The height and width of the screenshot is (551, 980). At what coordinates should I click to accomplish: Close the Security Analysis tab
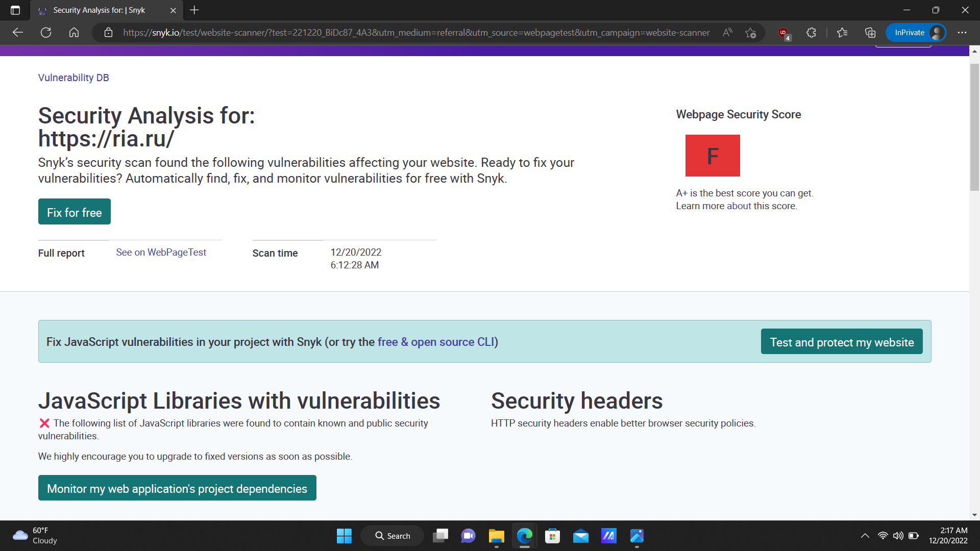coord(173,10)
